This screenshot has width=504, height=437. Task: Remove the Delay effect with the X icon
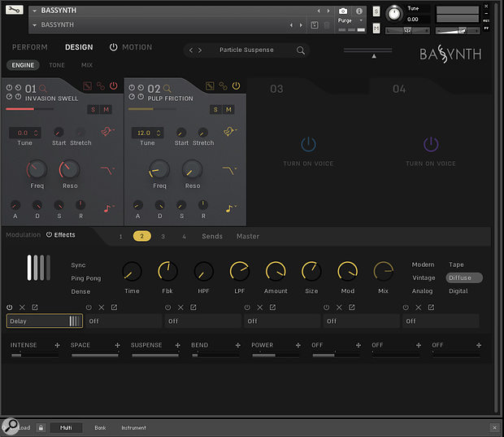point(22,308)
